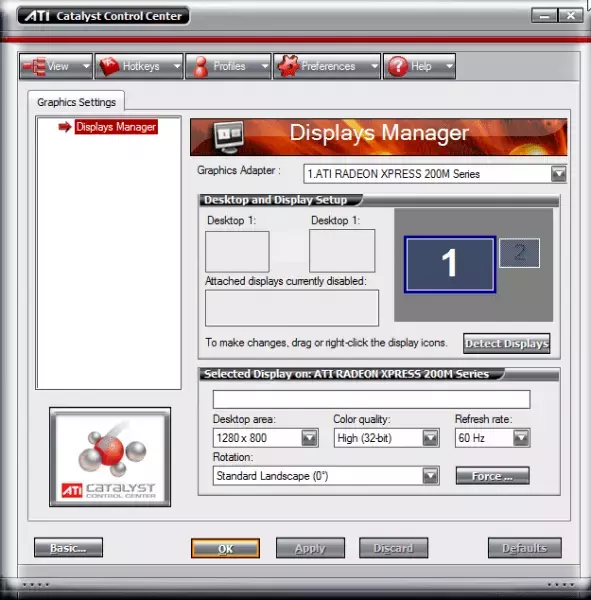The width and height of the screenshot is (591, 600).
Task: Expand the Color quality dropdown
Action: click(430, 438)
